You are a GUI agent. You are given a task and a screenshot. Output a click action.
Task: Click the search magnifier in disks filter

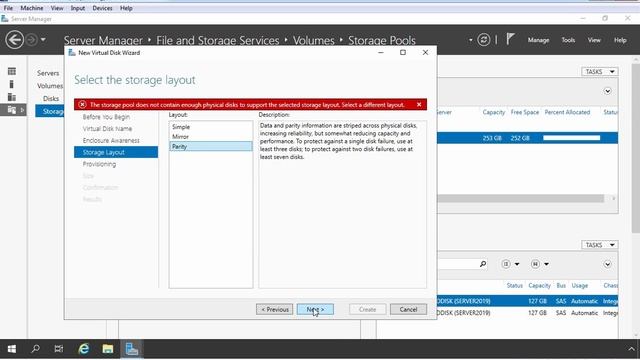[x=483, y=264]
